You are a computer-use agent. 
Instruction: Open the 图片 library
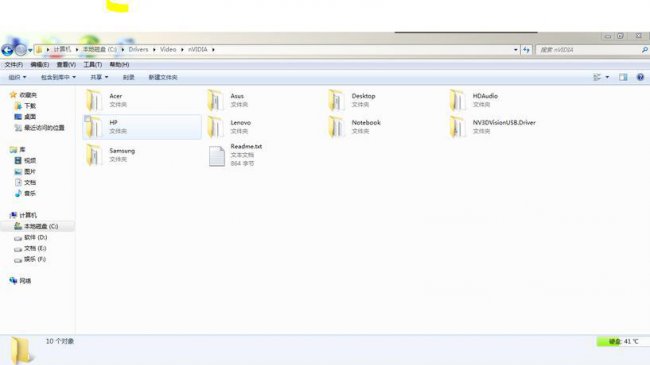coord(30,171)
